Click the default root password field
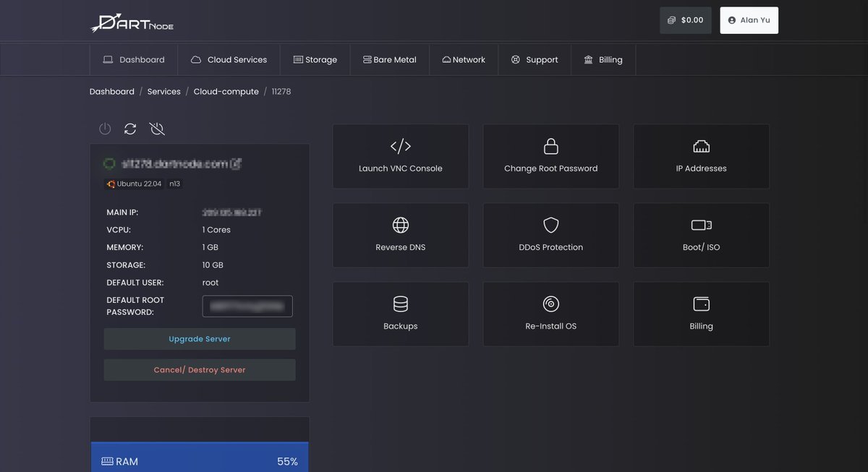868x472 pixels. pos(247,306)
